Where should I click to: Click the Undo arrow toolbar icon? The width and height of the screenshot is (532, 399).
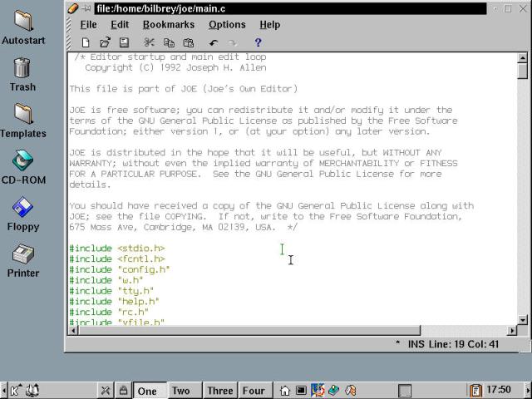click(x=214, y=42)
